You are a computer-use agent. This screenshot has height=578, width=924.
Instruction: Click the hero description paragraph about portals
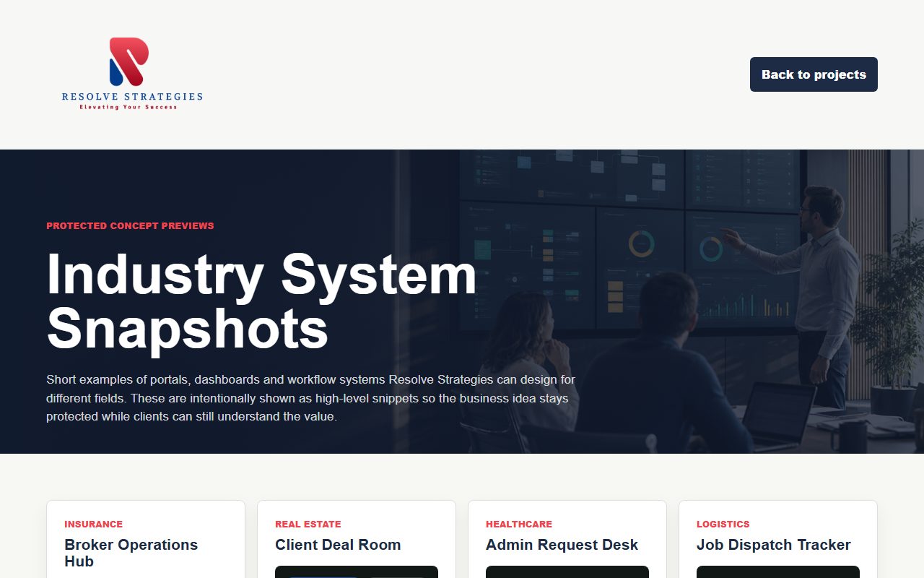pos(311,398)
